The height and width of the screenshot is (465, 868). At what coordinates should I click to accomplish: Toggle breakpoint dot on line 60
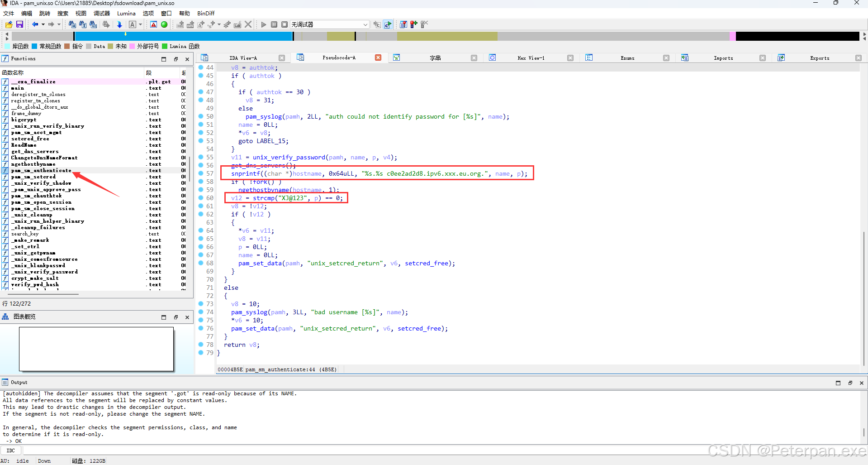[x=201, y=198]
